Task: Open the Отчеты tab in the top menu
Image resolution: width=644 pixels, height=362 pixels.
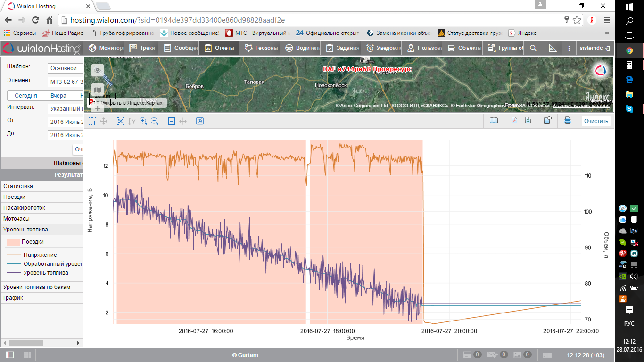Action: [x=219, y=48]
